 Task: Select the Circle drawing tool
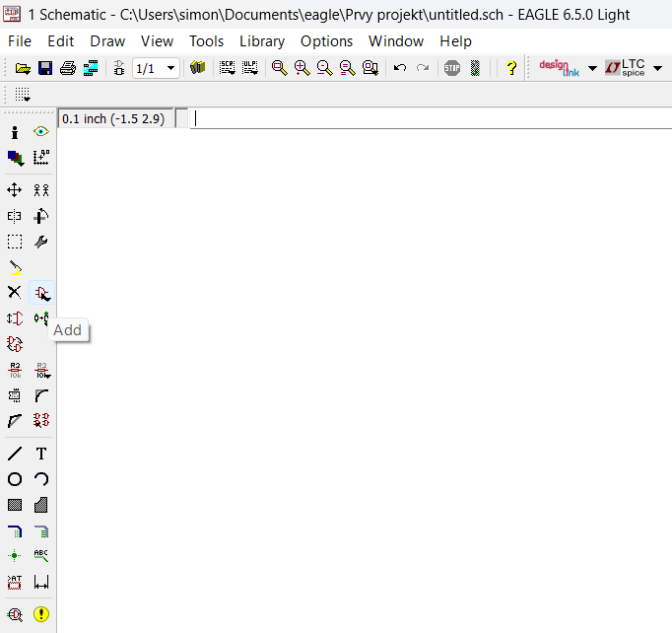point(15,479)
